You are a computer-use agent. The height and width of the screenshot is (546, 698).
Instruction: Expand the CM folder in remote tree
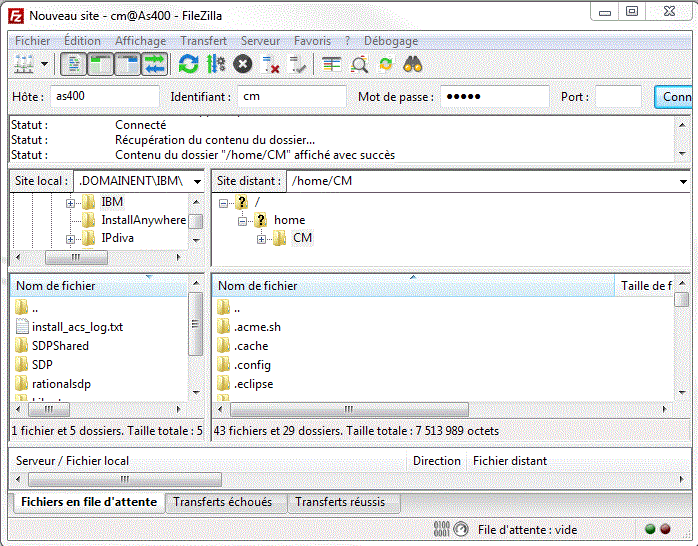[262, 238]
